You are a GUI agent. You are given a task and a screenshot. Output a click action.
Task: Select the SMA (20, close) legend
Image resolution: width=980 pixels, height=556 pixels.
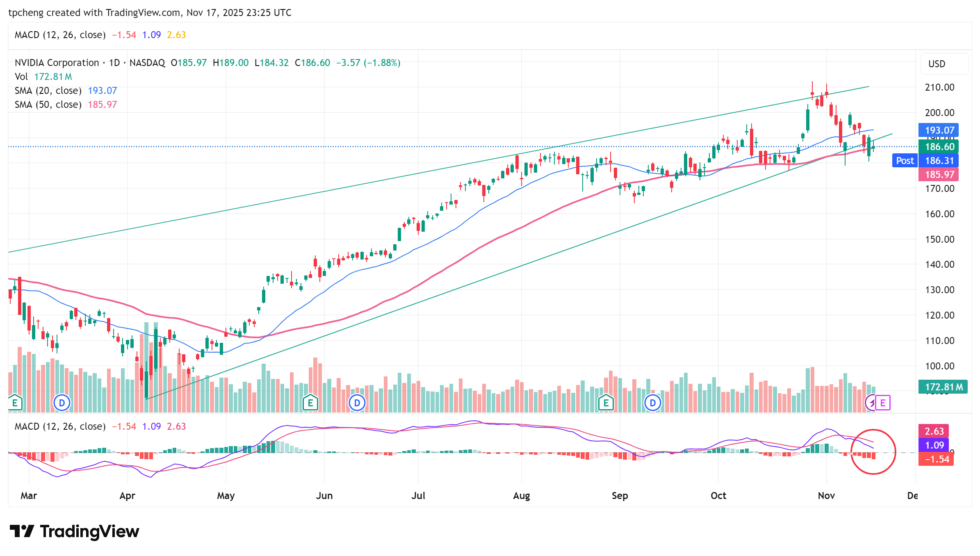coord(48,91)
